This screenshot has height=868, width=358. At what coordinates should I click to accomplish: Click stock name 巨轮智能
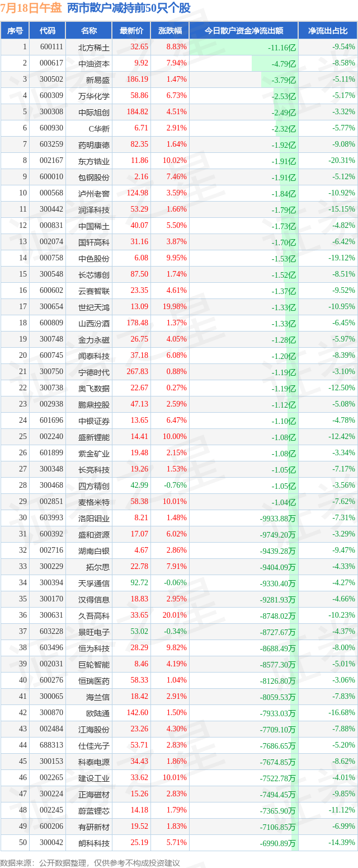[94, 665]
